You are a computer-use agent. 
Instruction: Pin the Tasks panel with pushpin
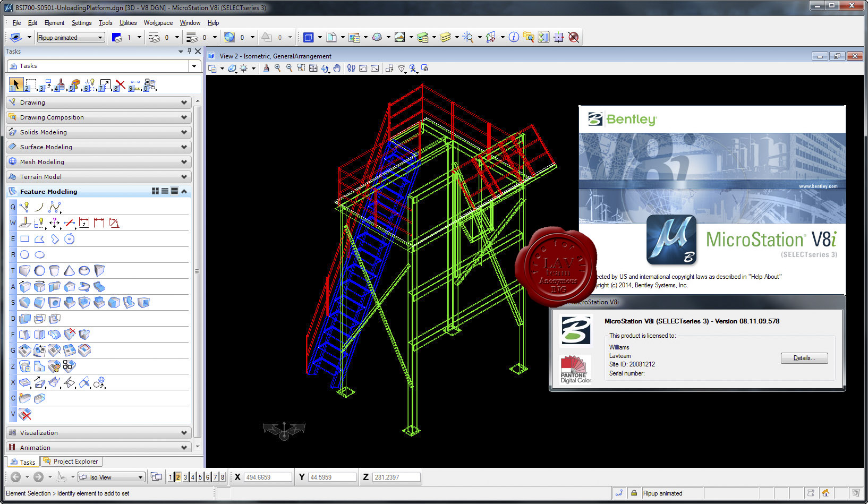189,52
